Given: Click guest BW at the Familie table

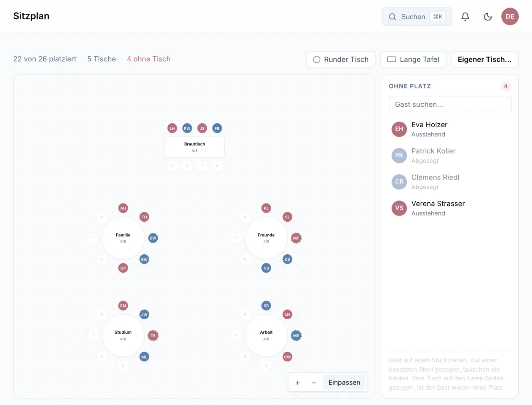Looking at the screenshot, I should point(153,238).
